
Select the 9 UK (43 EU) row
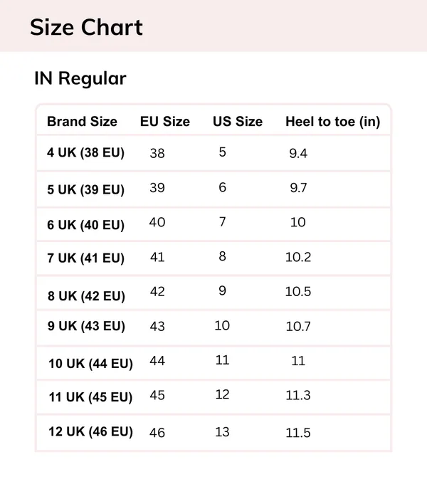[x=213, y=328]
